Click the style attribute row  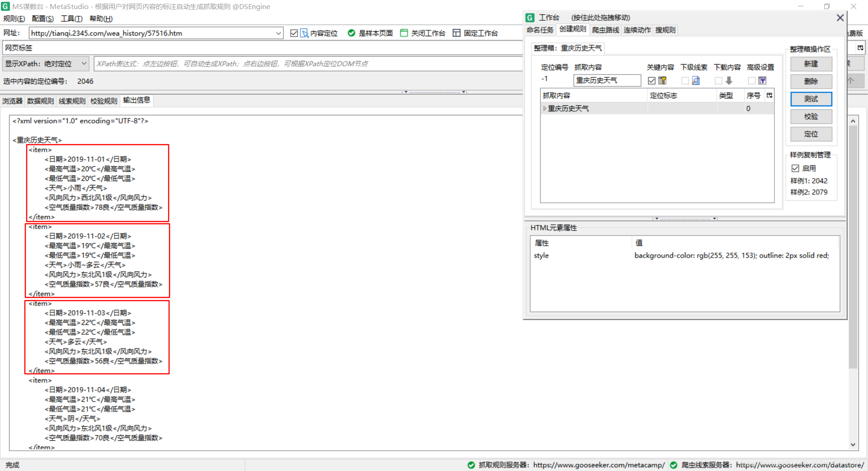click(x=684, y=255)
